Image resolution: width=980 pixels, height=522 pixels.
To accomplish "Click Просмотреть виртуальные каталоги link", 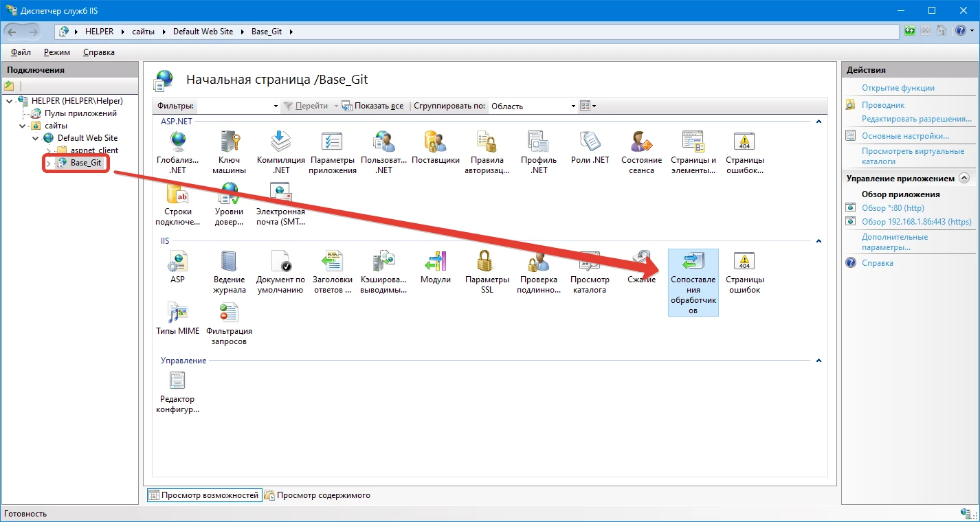I will coord(913,157).
